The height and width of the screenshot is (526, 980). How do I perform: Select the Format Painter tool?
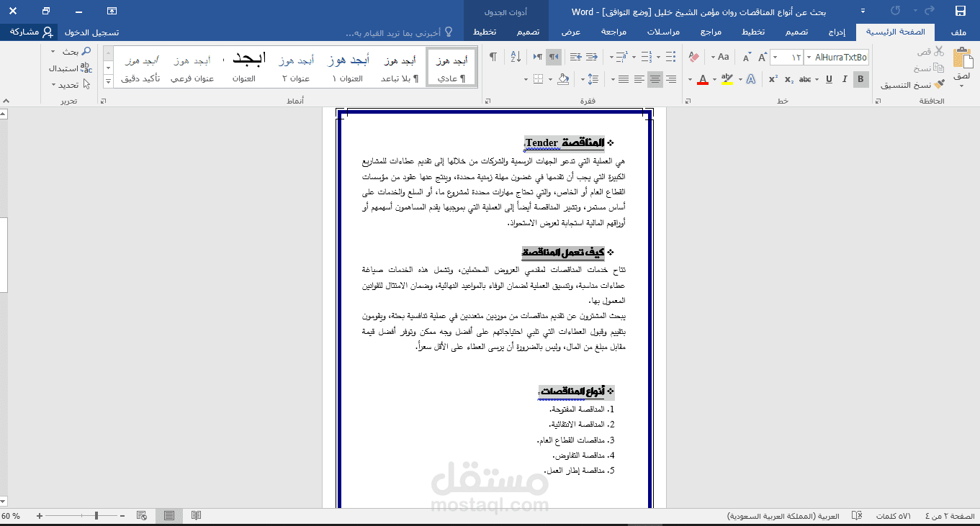tap(939, 84)
